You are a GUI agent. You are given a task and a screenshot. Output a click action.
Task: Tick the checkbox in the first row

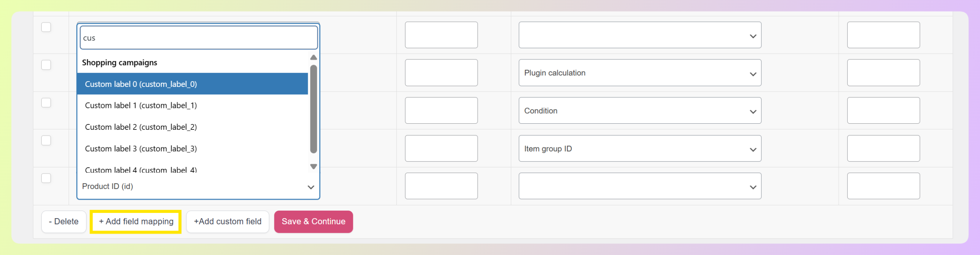(46, 27)
